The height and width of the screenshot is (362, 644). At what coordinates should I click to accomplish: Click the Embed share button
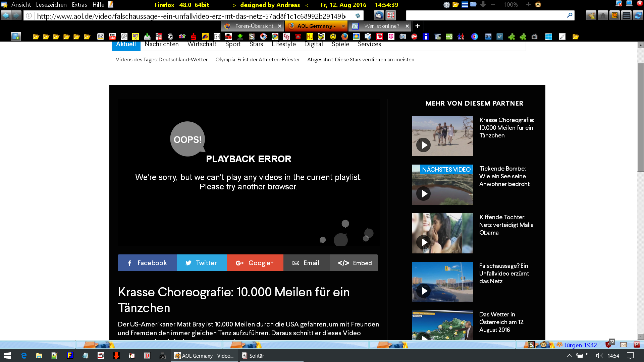click(355, 263)
